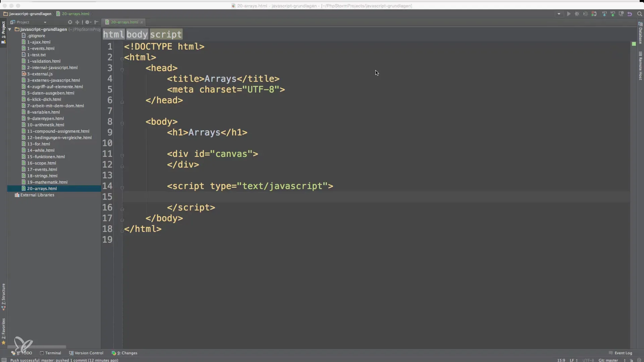This screenshot has height=362, width=644.
Task: Select 1-test.txt in tree
Action: 36,55
